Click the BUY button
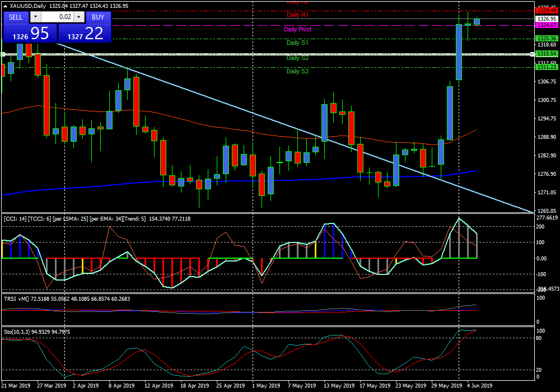This screenshot has width=560, height=392. coord(98,17)
